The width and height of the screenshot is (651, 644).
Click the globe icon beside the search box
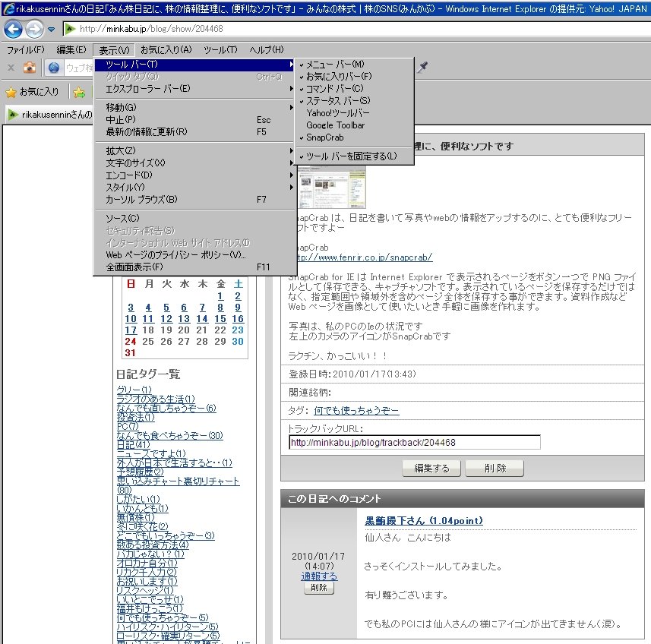point(53,68)
